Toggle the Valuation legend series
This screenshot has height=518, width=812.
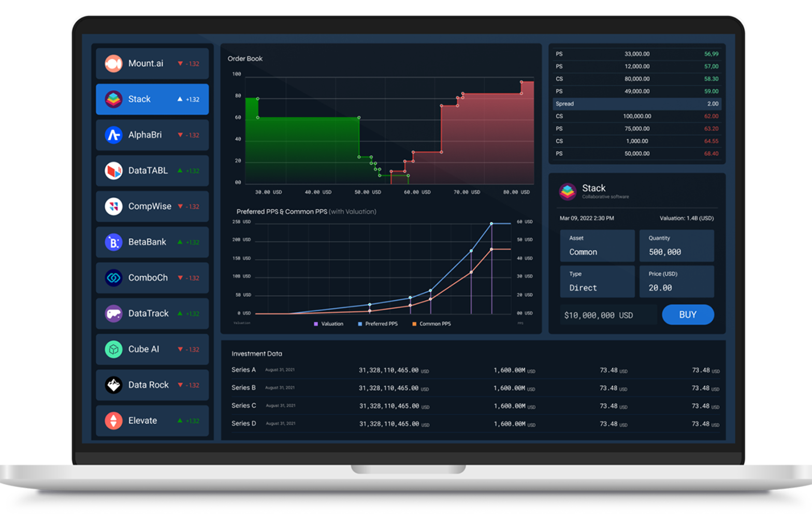coord(329,324)
